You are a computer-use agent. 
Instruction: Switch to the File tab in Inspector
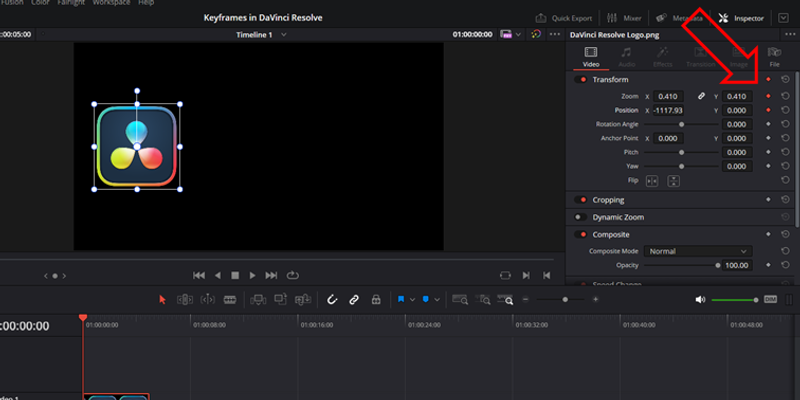[774, 56]
